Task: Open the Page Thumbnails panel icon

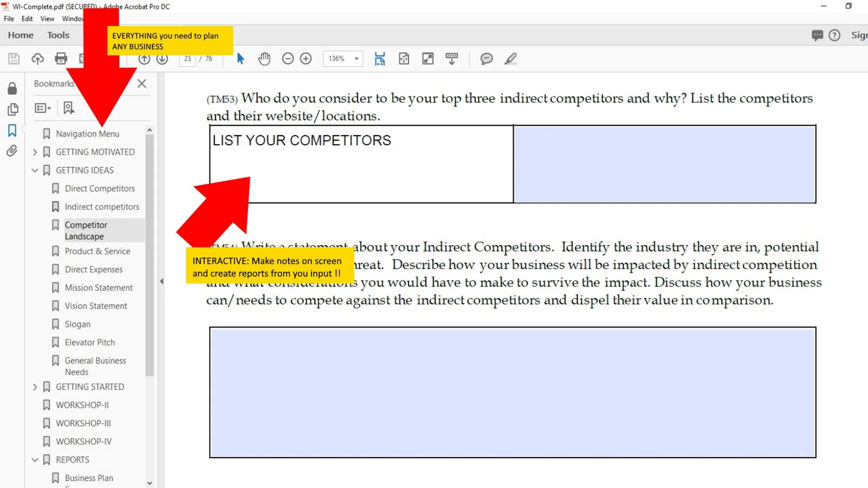Action: (x=13, y=109)
